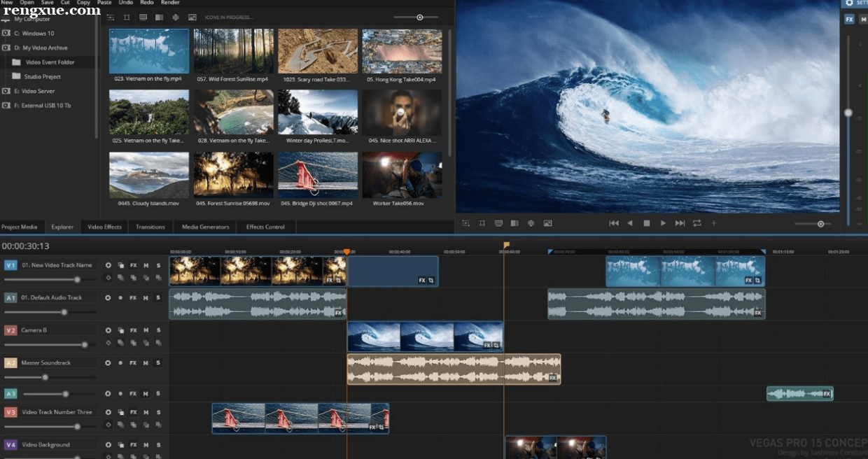Open settings gear for V1 video track

coord(108,265)
